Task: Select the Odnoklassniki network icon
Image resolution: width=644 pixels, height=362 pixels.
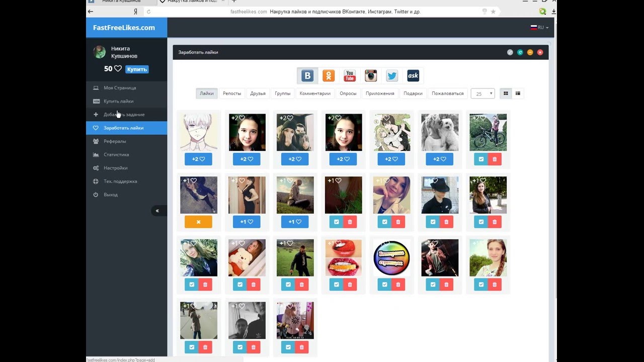Action: point(329,76)
